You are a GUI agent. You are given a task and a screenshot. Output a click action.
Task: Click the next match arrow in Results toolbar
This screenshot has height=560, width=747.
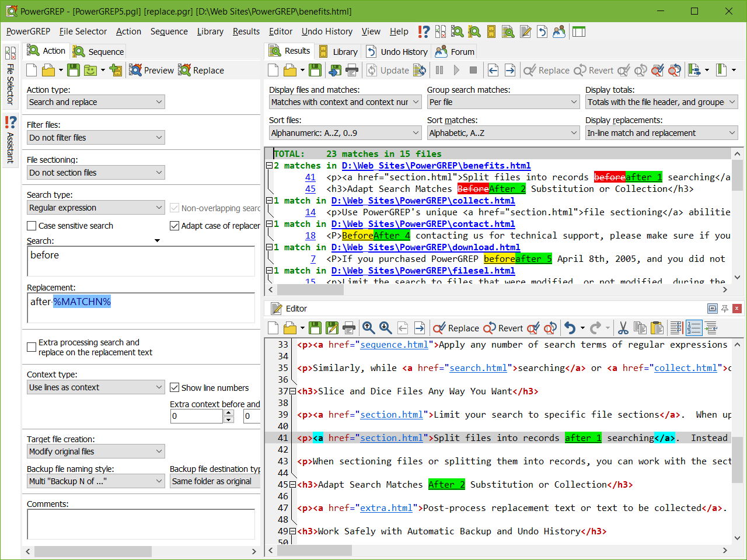coord(510,70)
